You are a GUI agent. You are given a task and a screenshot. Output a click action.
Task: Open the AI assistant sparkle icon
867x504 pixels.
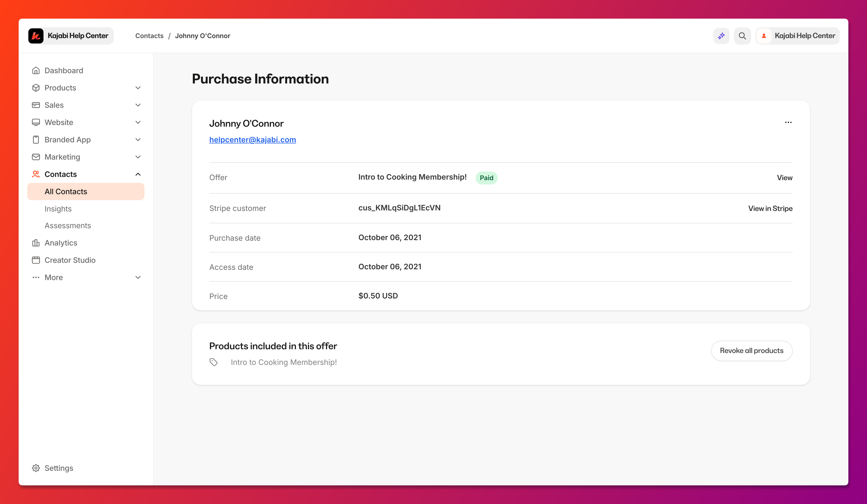click(x=721, y=36)
